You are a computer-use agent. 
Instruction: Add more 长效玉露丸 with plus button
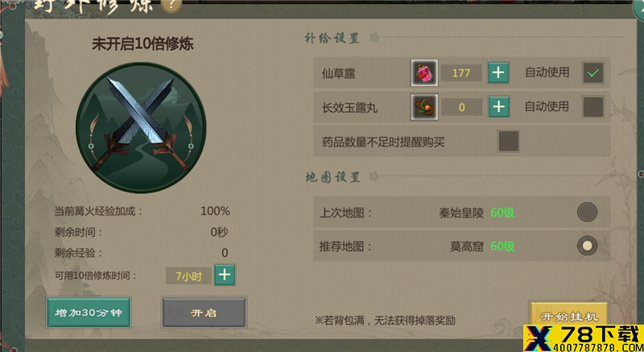tap(498, 107)
